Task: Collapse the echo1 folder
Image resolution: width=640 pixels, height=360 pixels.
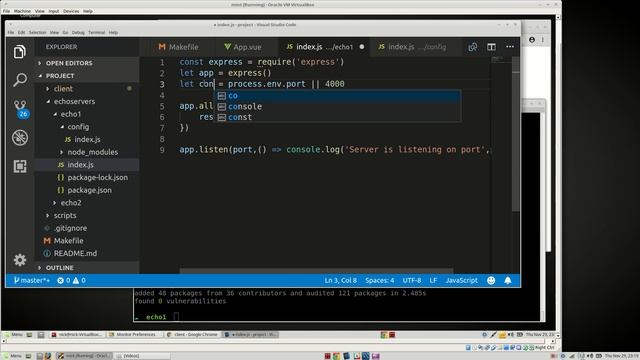Action: coord(71,114)
